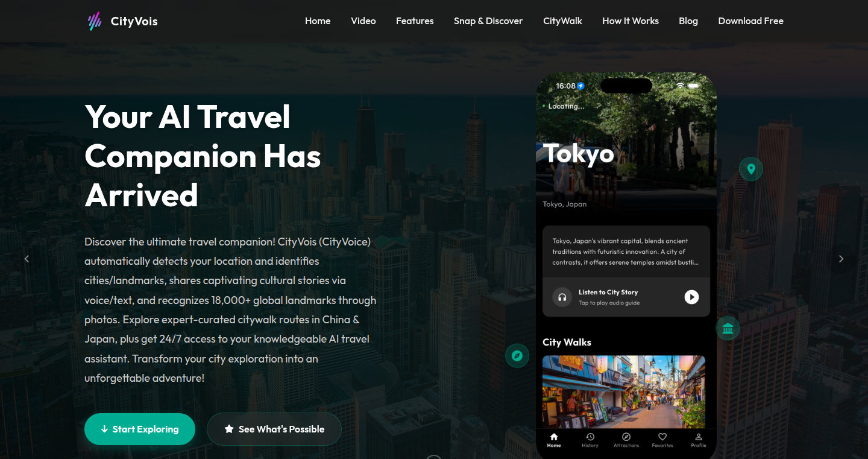The width and height of the screenshot is (868, 459).
Task: Click the See What's Possible button
Action: click(274, 429)
